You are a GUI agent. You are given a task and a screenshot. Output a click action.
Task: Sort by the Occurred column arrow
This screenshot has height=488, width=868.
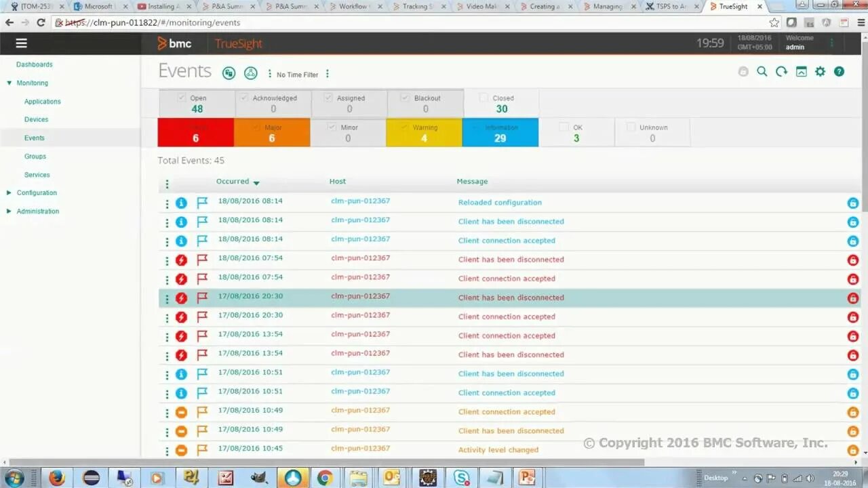(256, 183)
